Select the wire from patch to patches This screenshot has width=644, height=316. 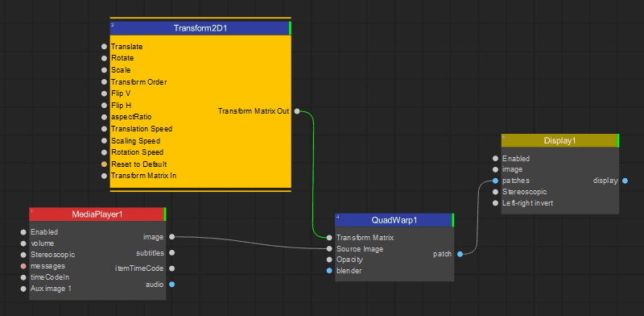click(477, 218)
